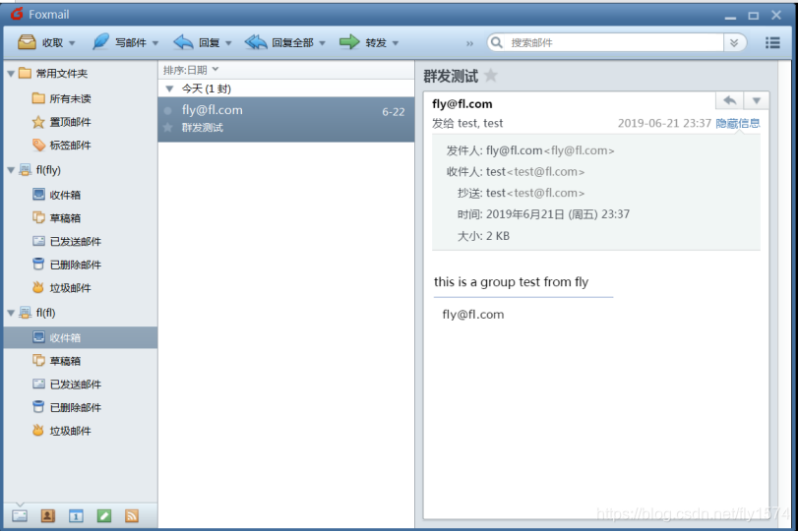
Task: Open the 转发 dropdown arrow
Action: 396,43
